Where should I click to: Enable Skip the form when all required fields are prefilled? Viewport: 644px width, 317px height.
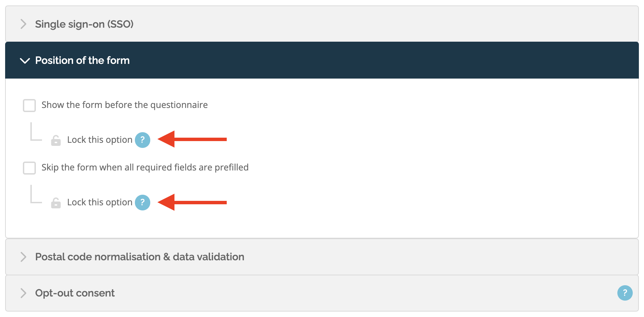29,168
